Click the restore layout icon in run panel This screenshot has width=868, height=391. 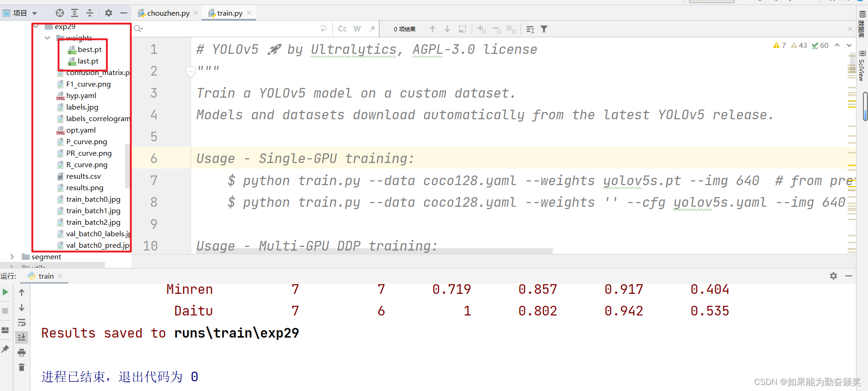coord(6,330)
